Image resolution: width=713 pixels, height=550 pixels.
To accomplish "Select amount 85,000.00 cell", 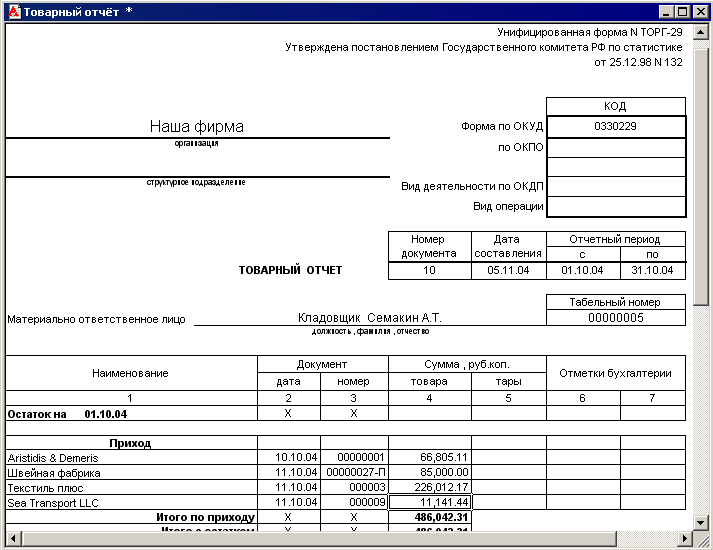I will (430, 472).
